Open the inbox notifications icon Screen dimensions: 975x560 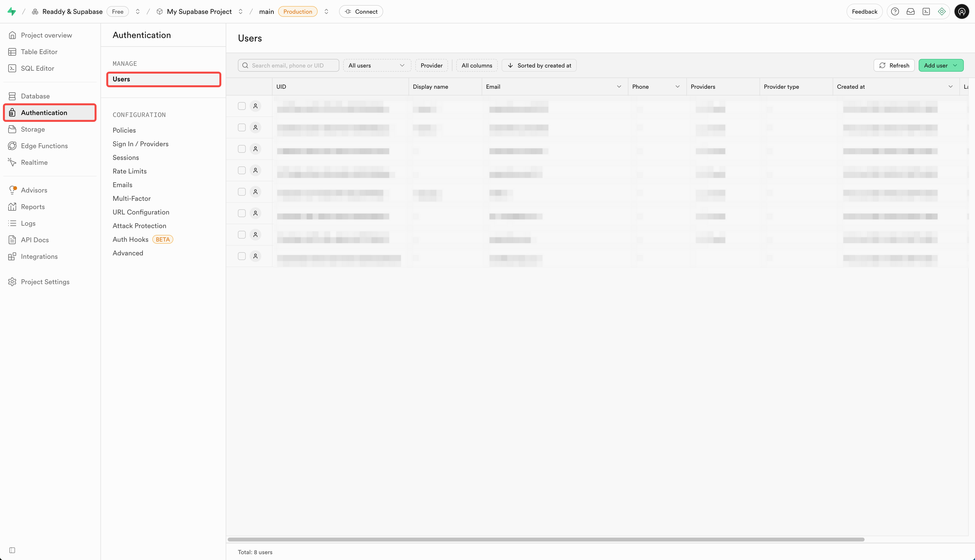pos(910,11)
